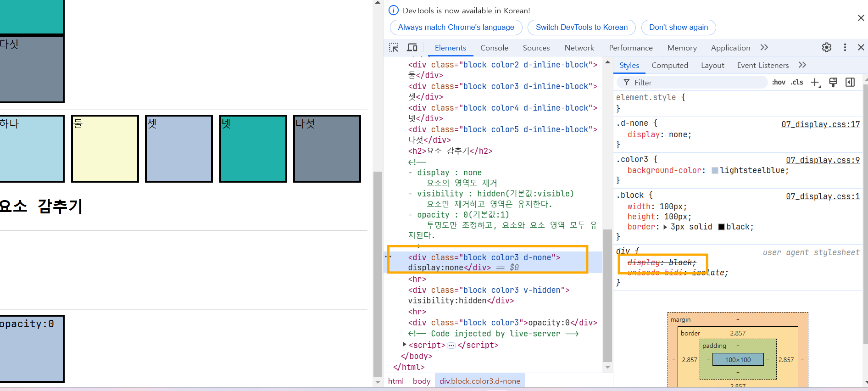This screenshot has height=391, width=868.
Task: Select the Layout pane tab
Action: pos(712,65)
